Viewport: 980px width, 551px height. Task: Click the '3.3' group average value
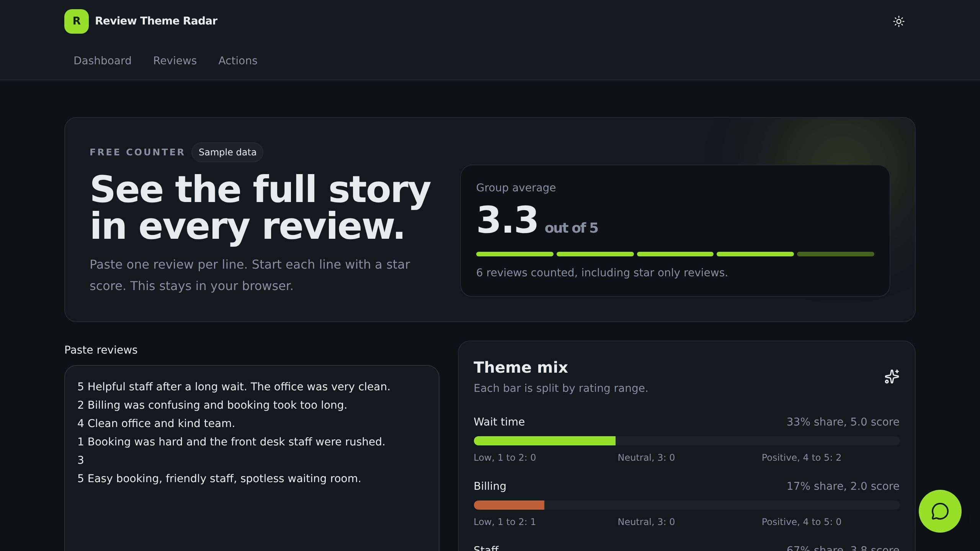point(507,220)
